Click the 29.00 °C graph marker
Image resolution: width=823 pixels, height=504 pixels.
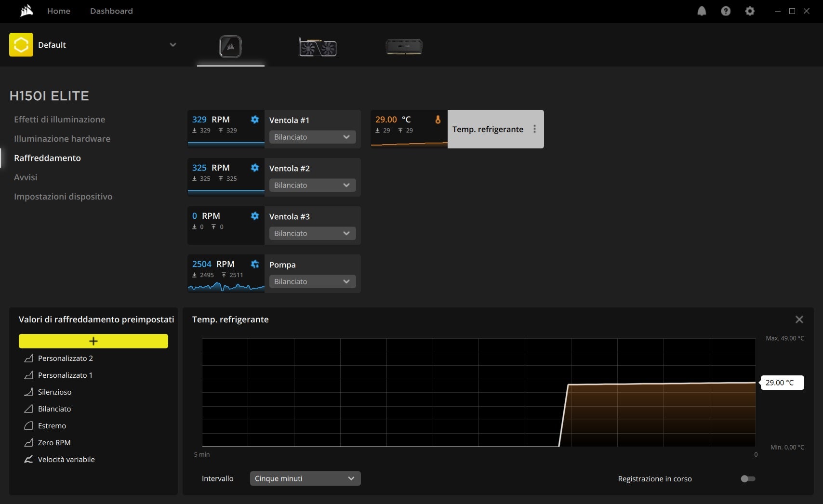(x=782, y=383)
